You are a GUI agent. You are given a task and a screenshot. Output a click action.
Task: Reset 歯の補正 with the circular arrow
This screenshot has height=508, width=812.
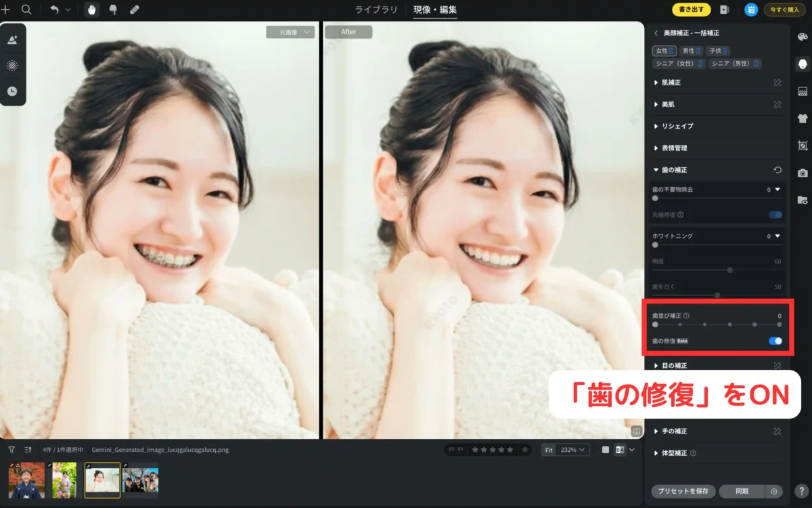pos(777,170)
